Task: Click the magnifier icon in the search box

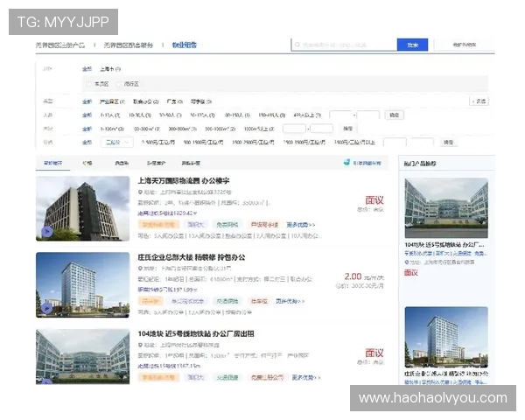Action: pyautogui.click(x=297, y=45)
